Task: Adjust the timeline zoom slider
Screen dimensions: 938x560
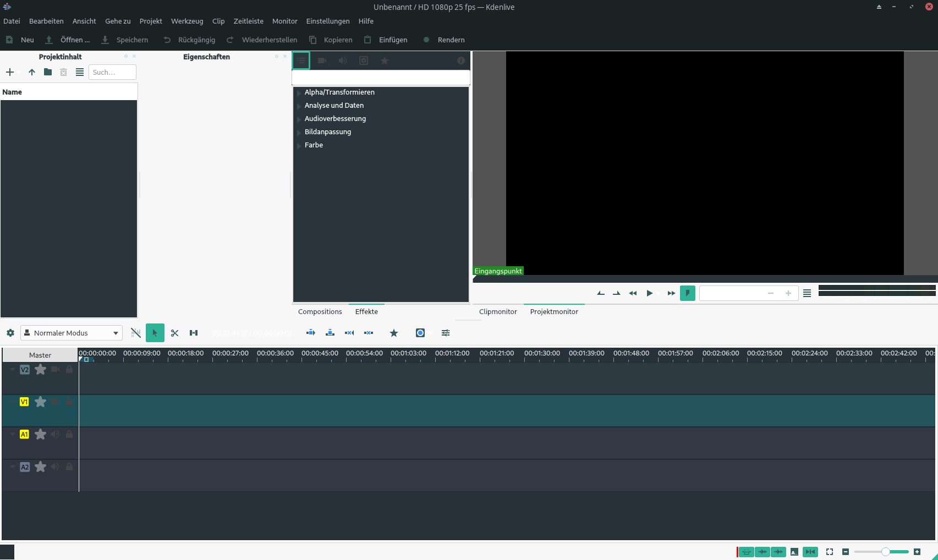Action: [885, 552]
